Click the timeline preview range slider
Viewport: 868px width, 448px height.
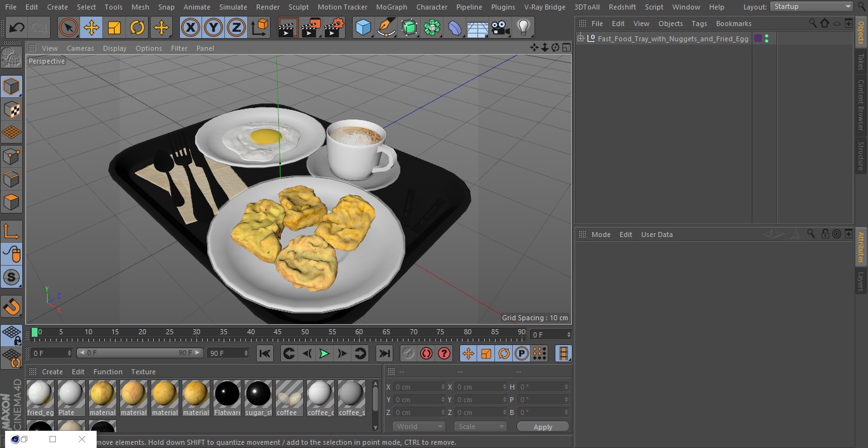tap(140, 353)
